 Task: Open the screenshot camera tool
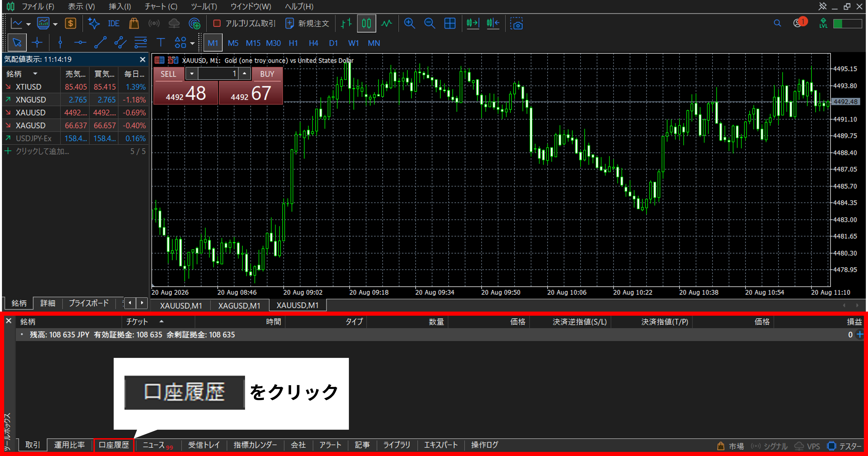(x=516, y=24)
